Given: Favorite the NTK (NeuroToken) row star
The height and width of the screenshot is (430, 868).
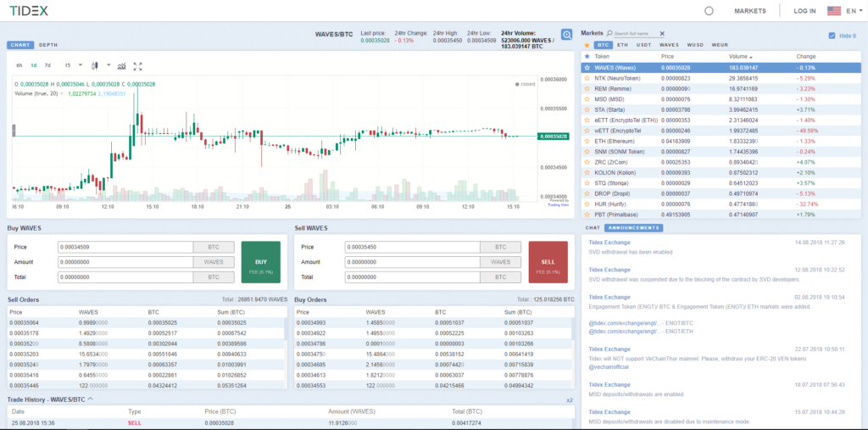Looking at the screenshot, I should tap(587, 78).
